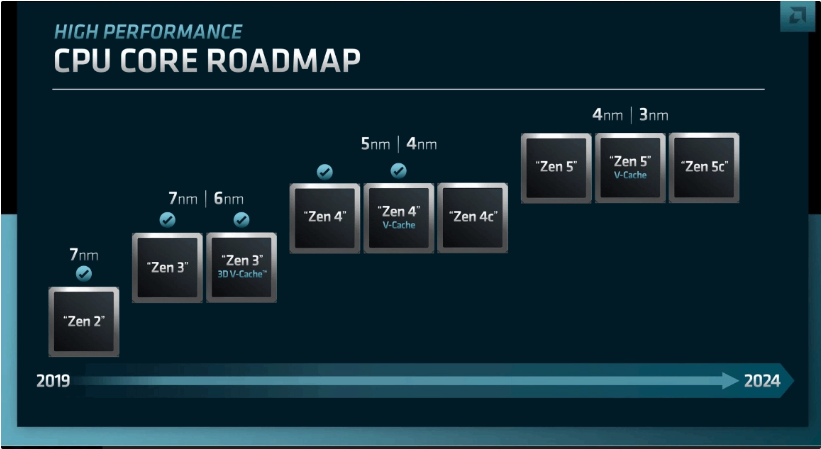Click the "7nm" label above Zen 2
This screenshot has height=449, width=821.
(x=84, y=255)
